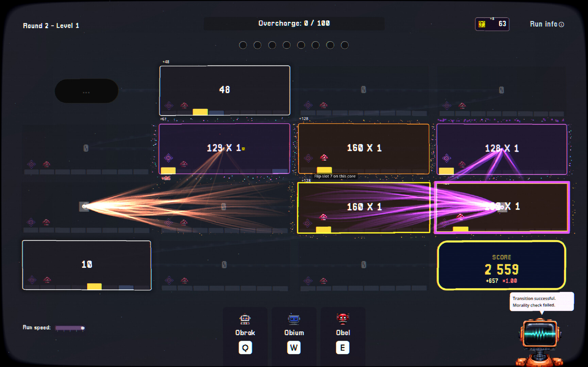
Task: Select the Obium robot icon
Action: 293,319
